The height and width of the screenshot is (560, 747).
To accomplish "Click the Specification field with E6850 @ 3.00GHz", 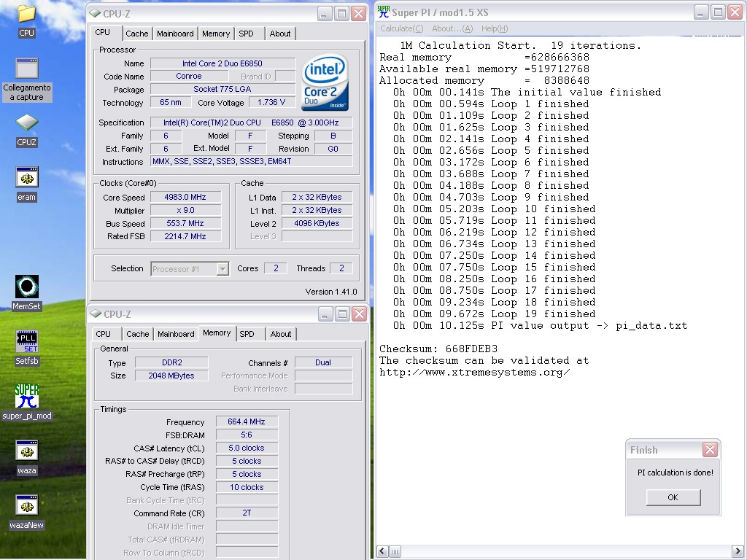I will (x=252, y=122).
